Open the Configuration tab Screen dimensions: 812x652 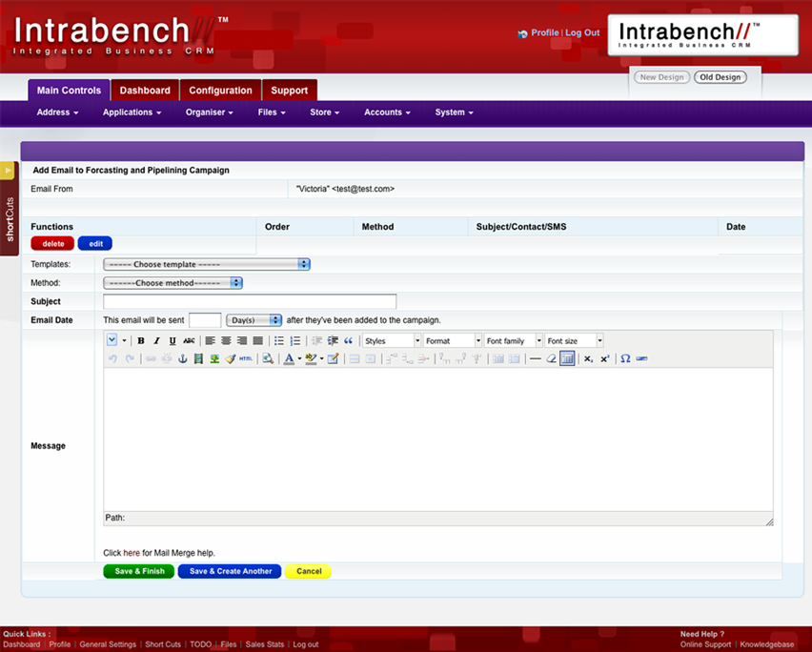[220, 91]
